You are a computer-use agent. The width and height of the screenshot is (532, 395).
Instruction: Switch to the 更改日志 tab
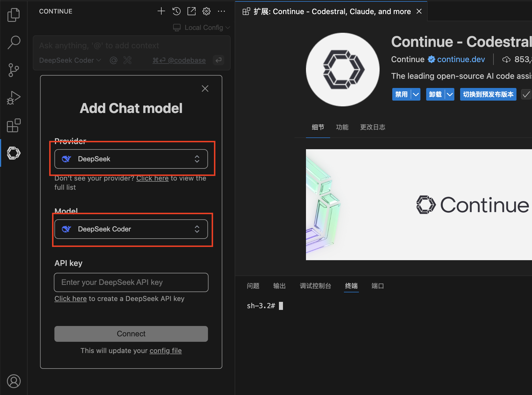[373, 127]
